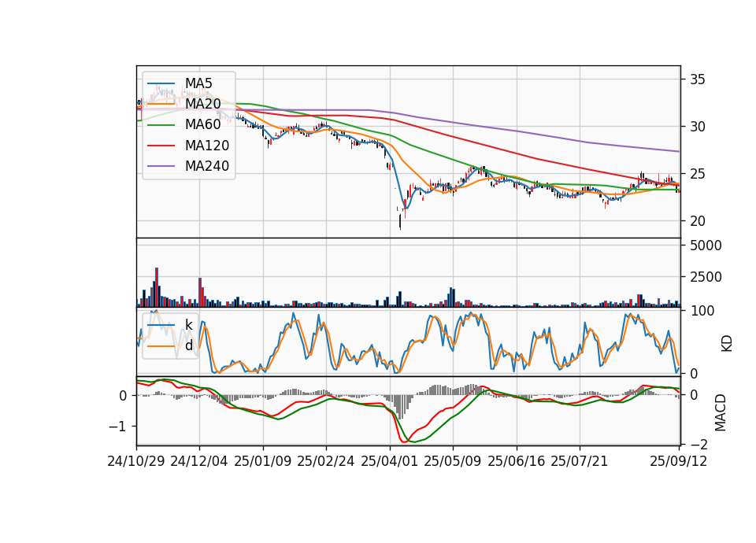
Task: Click the MA20 legend label
Action: pyautogui.click(x=202, y=104)
